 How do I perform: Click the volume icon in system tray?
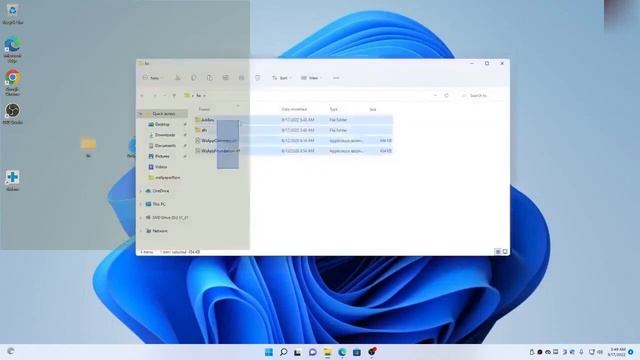[600, 352]
